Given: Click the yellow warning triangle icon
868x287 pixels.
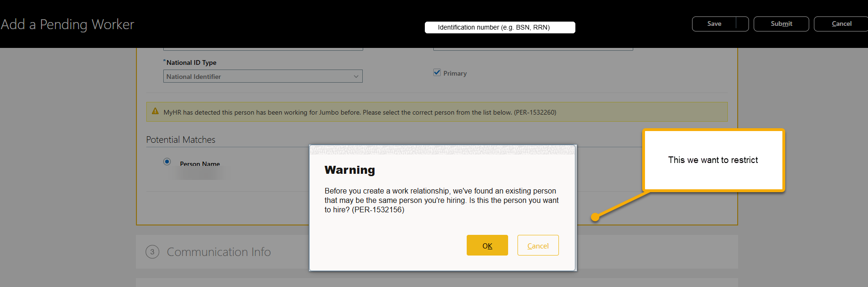Looking at the screenshot, I should (x=155, y=111).
